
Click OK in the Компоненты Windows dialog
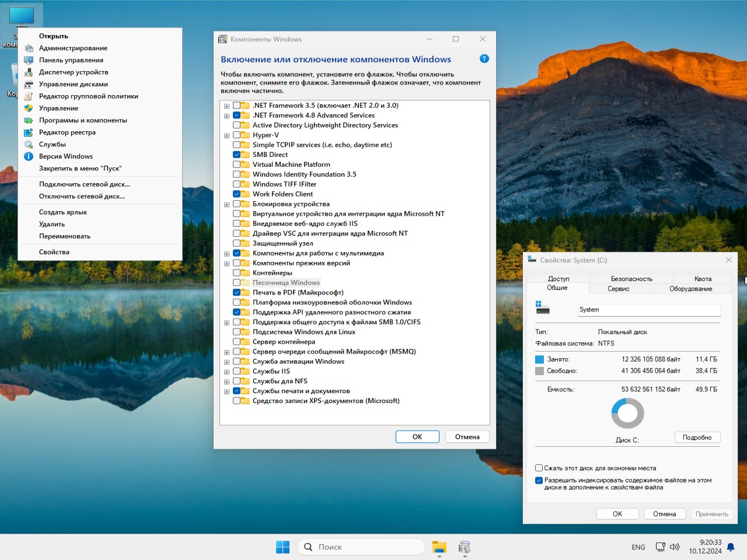[x=417, y=437]
